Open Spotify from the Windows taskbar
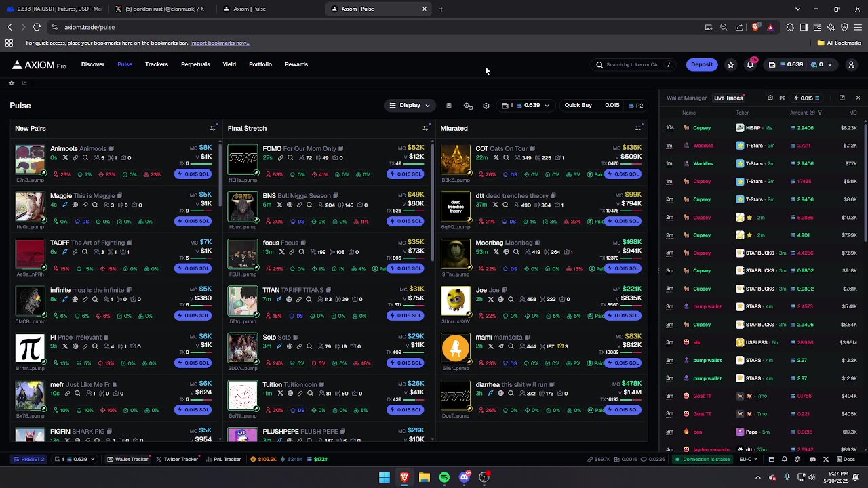This screenshot has height=488, width=868. 444,477
